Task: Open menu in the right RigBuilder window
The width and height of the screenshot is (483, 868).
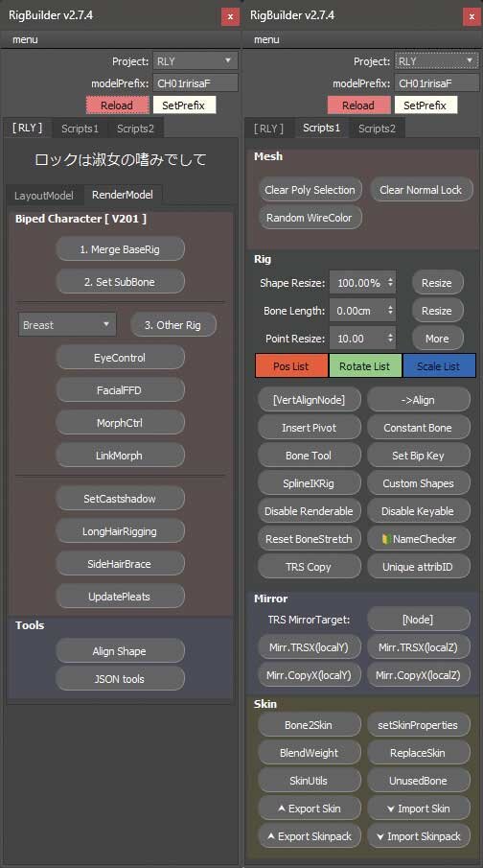Action: tap(266, 40)
